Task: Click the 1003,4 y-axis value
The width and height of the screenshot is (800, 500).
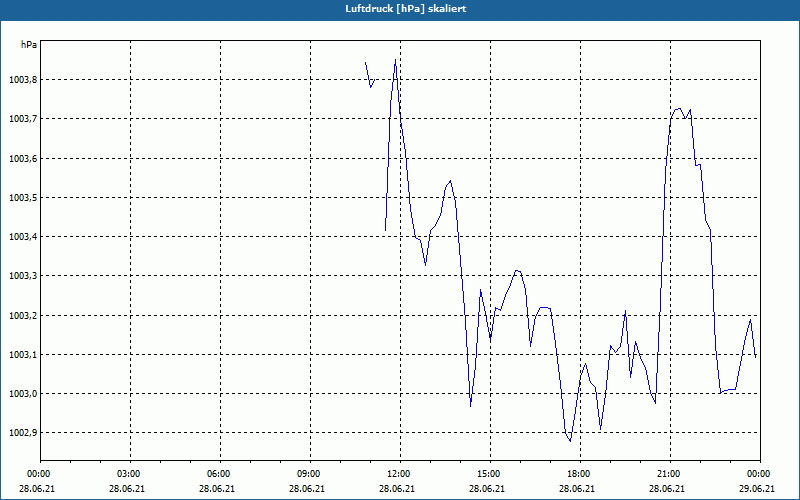Action: (23, 237)
